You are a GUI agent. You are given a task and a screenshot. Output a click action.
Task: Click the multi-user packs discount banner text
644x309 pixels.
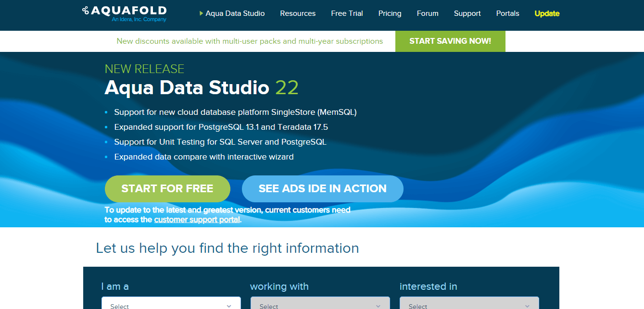point(250,41)
